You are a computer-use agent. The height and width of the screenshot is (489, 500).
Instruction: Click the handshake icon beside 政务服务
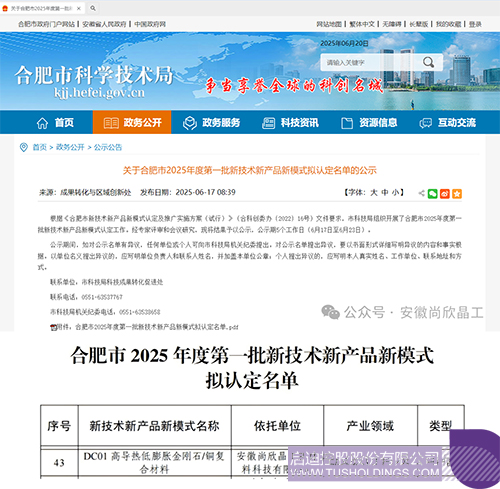tap(190, 123)
